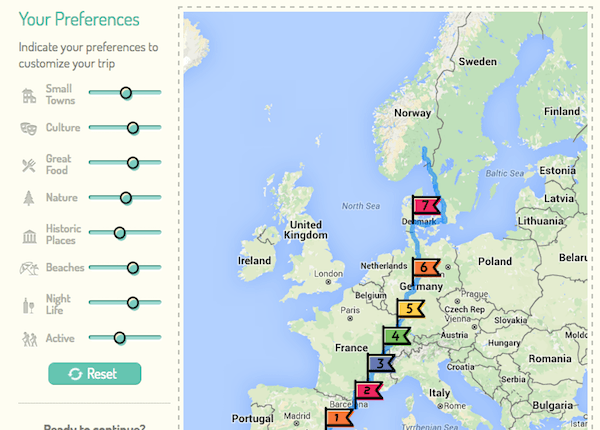Click the Small Towns label
The image size is (600, 430).
click(x=60, y=94)
